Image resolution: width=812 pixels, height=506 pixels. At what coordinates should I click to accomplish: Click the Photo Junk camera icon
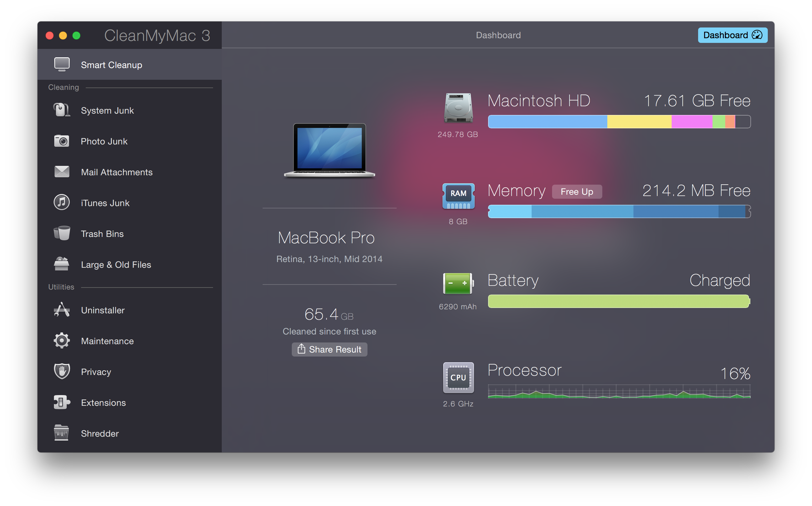(62, 141)
